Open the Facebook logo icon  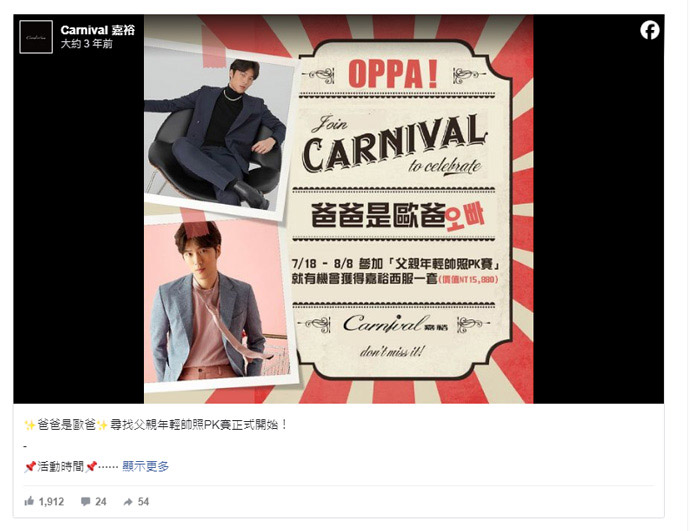[650, 30]
